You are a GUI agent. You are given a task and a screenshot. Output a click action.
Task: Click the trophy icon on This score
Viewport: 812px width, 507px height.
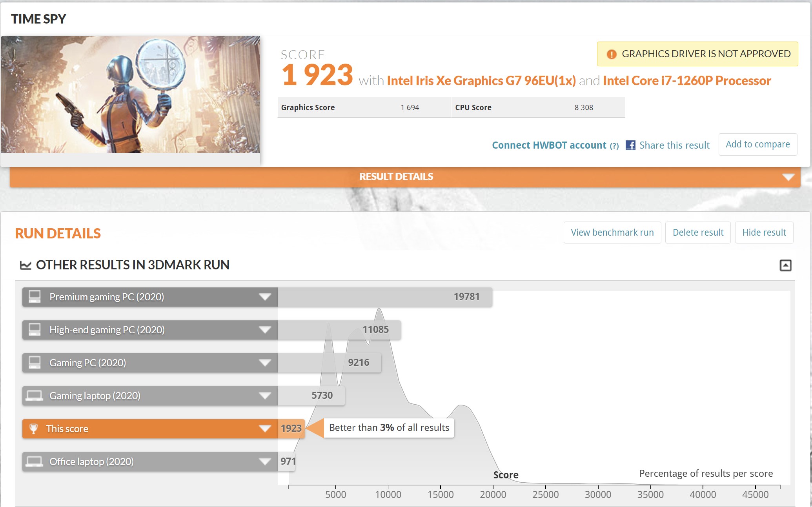[x=34, y=429]
